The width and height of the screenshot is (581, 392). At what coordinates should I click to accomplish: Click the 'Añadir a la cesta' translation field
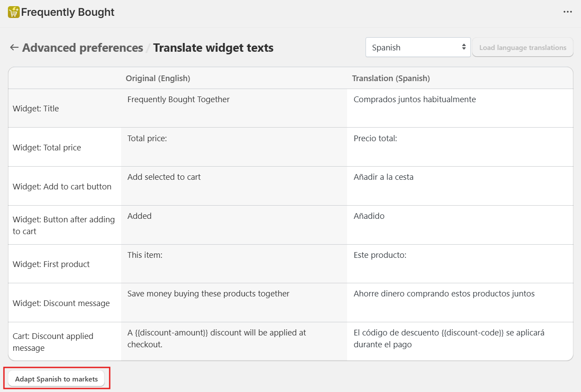pyautogui.click(x=459, y=186)
